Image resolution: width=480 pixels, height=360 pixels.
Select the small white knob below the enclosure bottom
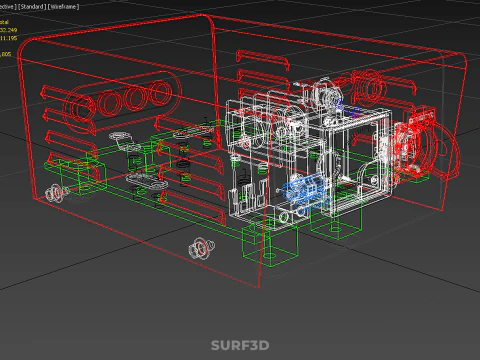(201, 249)
